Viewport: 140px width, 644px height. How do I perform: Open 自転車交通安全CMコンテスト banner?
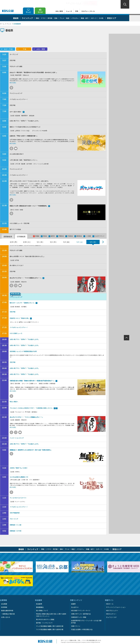pyautogui.click(x=88, y=567)
